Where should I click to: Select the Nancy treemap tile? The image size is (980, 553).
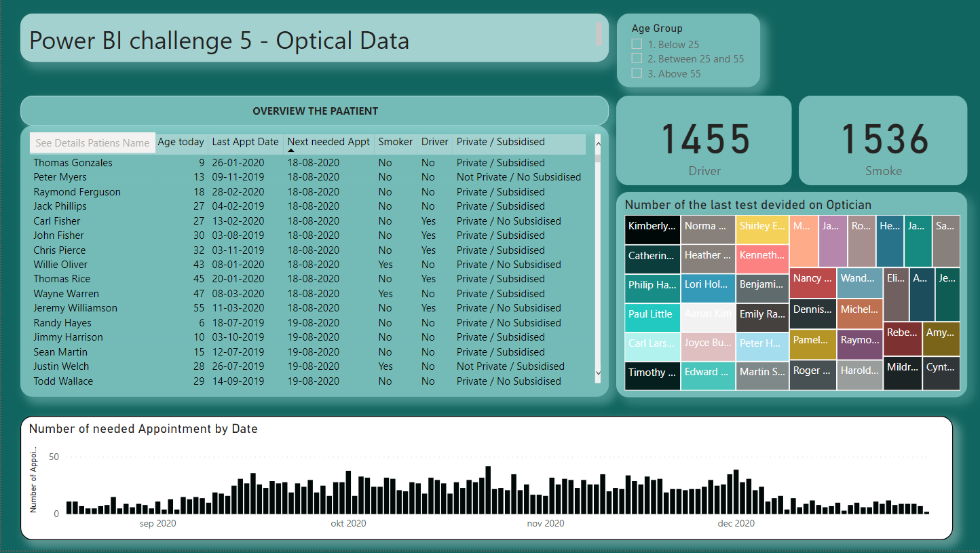(812, 283)
